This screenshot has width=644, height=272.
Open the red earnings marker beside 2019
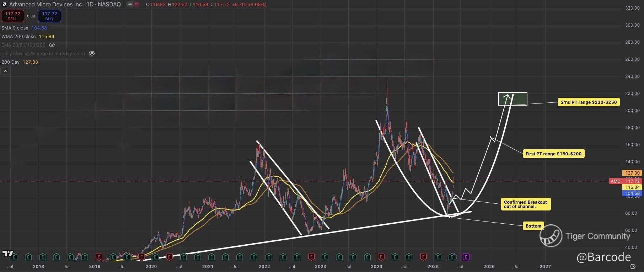coord(99,257)
